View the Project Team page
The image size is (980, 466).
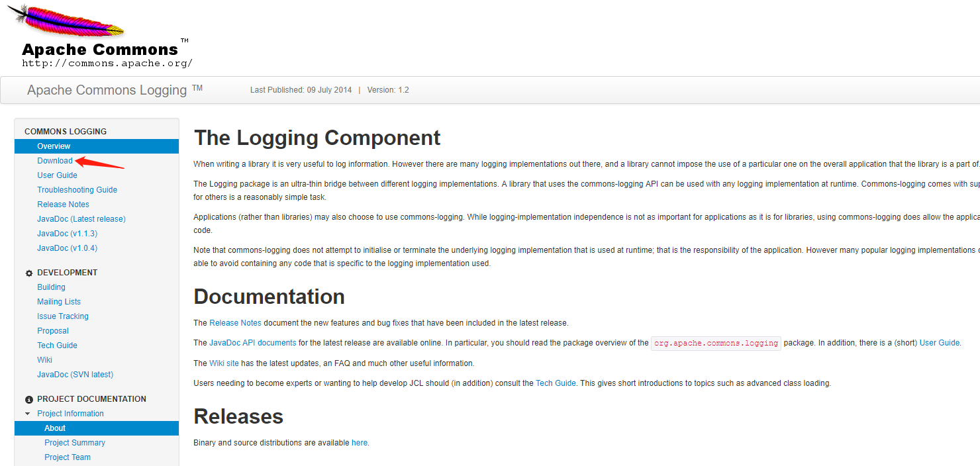pos(67,457)
